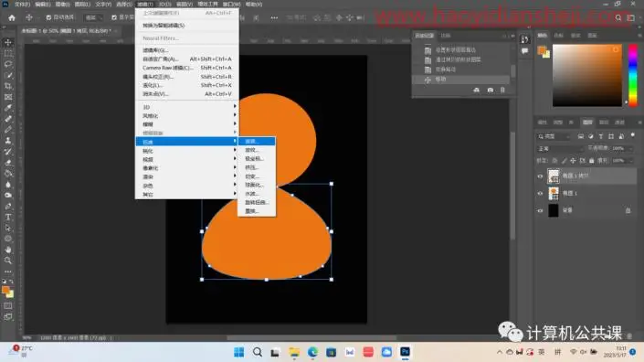Select the Hand tool
644x362 pixels.
pos(8,250)
